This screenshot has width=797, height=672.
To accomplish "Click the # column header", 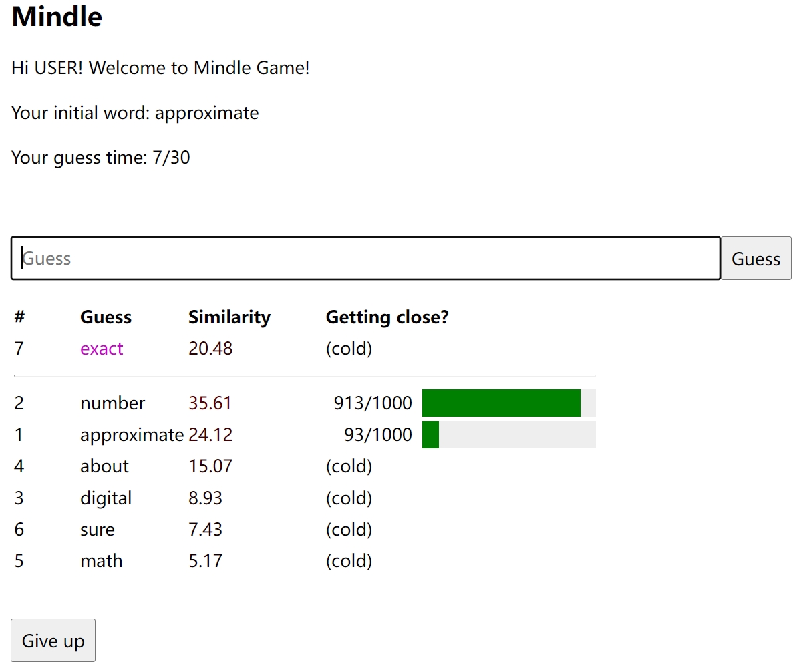I will click(x=19, y=317).
